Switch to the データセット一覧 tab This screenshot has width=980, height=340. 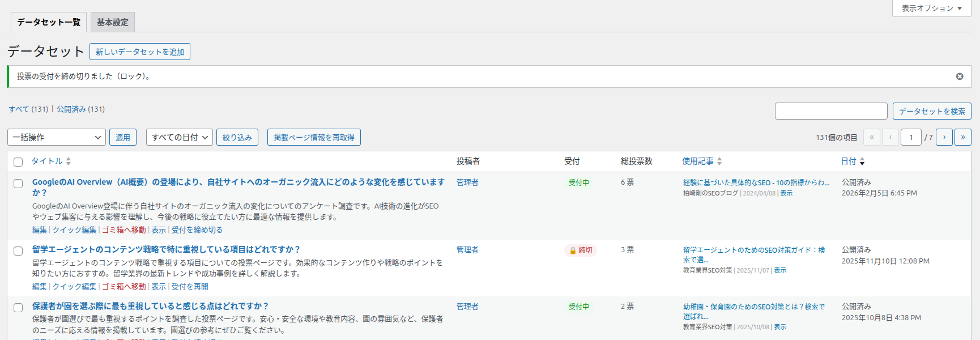tap(49, 22)
